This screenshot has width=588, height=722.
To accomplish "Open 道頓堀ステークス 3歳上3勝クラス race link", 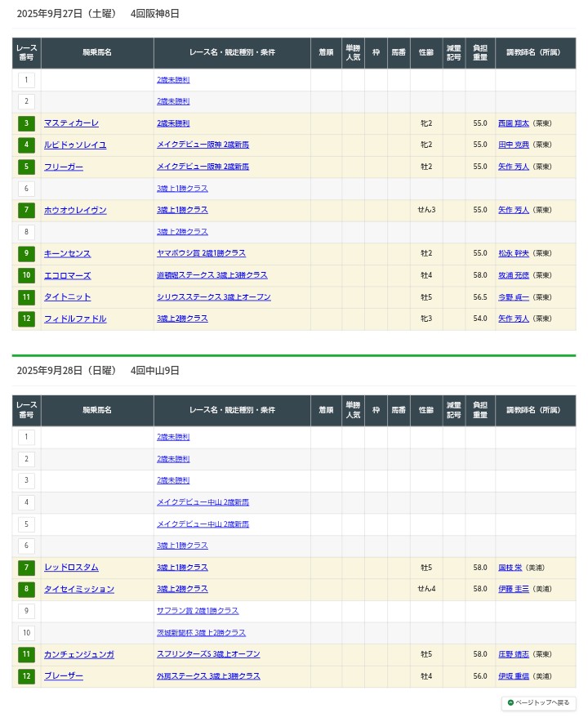I will point(212,275).
